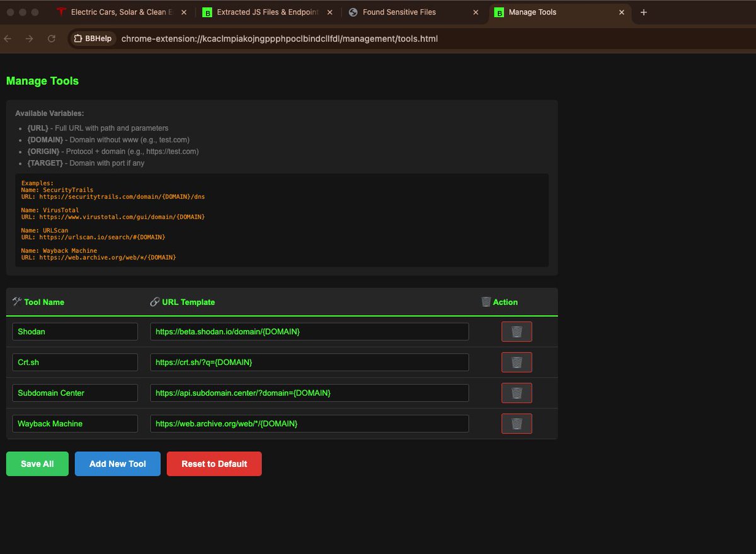Click the Crt.sh tool name field
Image resolution: width=756 pixels, height=554 pixels.
point(75,362)
